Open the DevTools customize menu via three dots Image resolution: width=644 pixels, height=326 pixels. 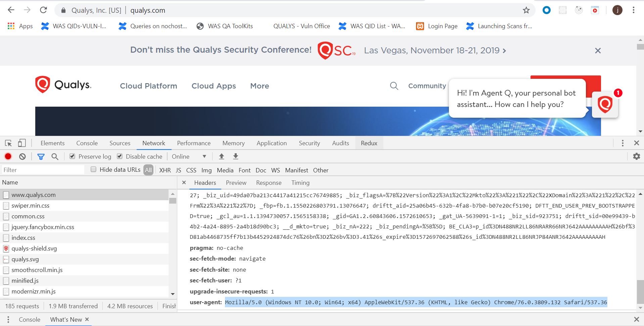[623, 143]
